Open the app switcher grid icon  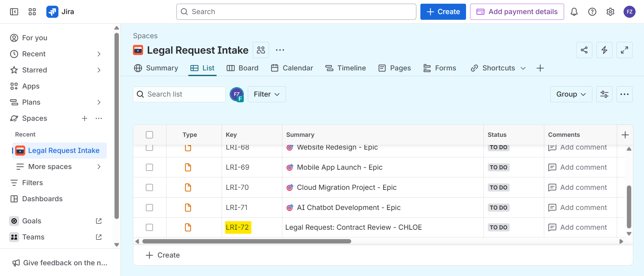pos(32,12)
